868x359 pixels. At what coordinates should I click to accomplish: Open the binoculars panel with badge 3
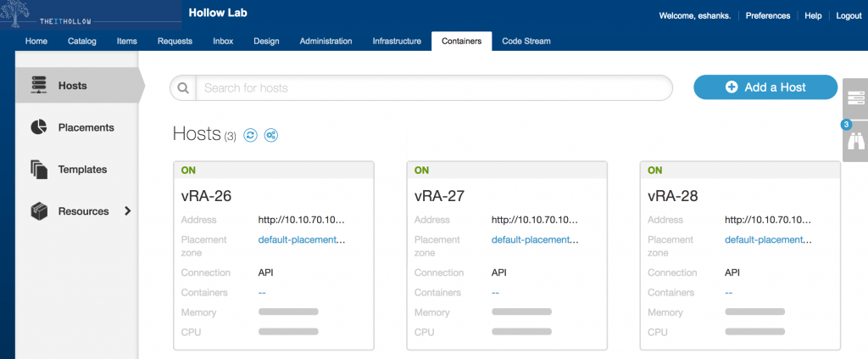[x=855, y=141]
